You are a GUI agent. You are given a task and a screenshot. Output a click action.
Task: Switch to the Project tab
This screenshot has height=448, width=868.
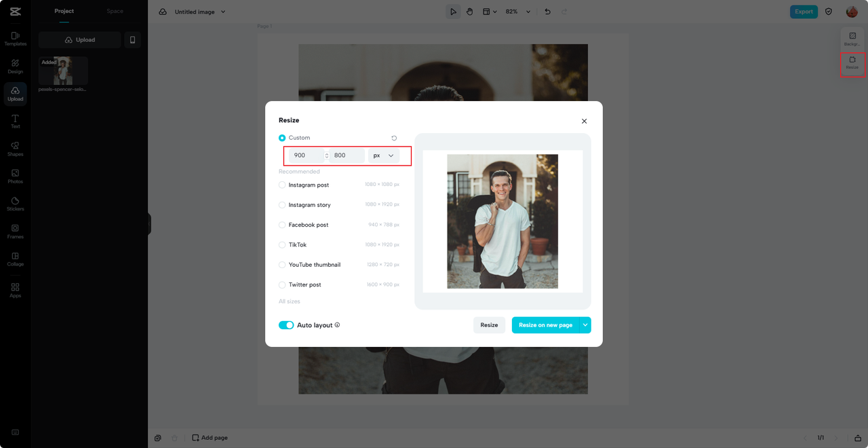[64, 11]
